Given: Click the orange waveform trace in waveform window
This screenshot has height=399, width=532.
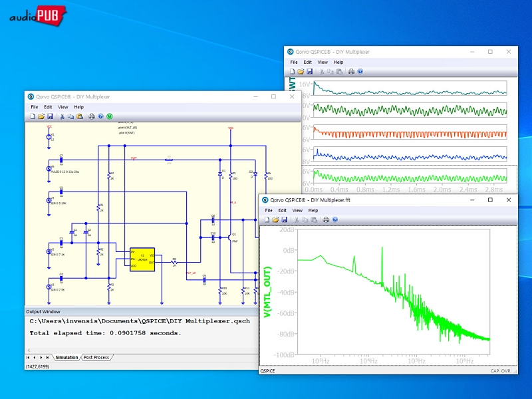Looking at the screenshot, I should pos(410,134).
